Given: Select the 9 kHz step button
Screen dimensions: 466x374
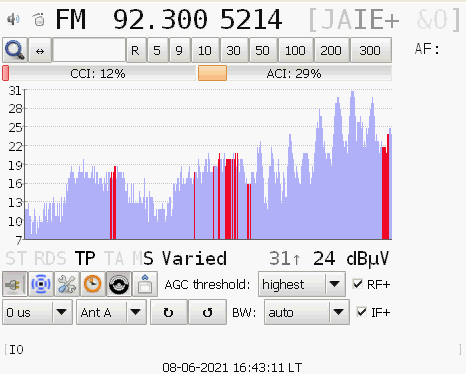Looking at the screenshot, I should coord(180,50).
